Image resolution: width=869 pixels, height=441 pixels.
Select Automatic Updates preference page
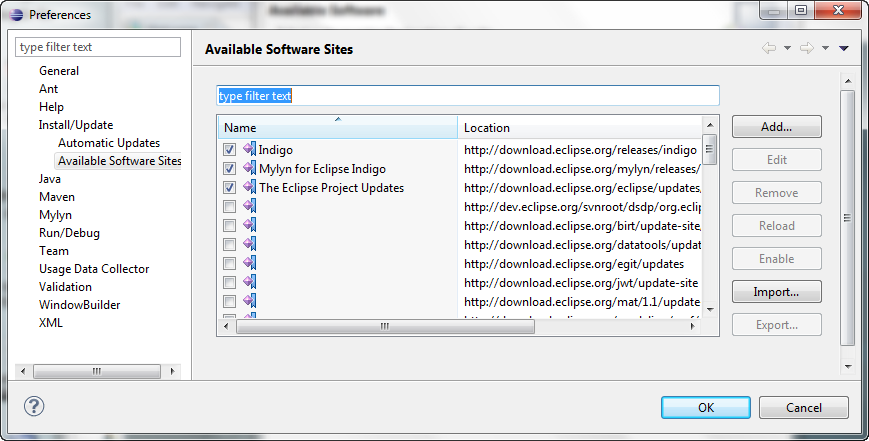(109, 143)
